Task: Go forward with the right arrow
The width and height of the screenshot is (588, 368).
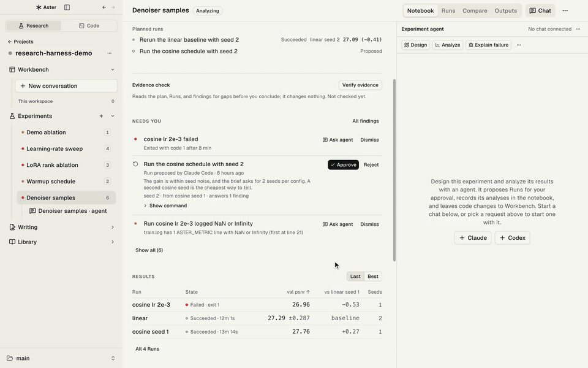Action: (x=113, y=7)
